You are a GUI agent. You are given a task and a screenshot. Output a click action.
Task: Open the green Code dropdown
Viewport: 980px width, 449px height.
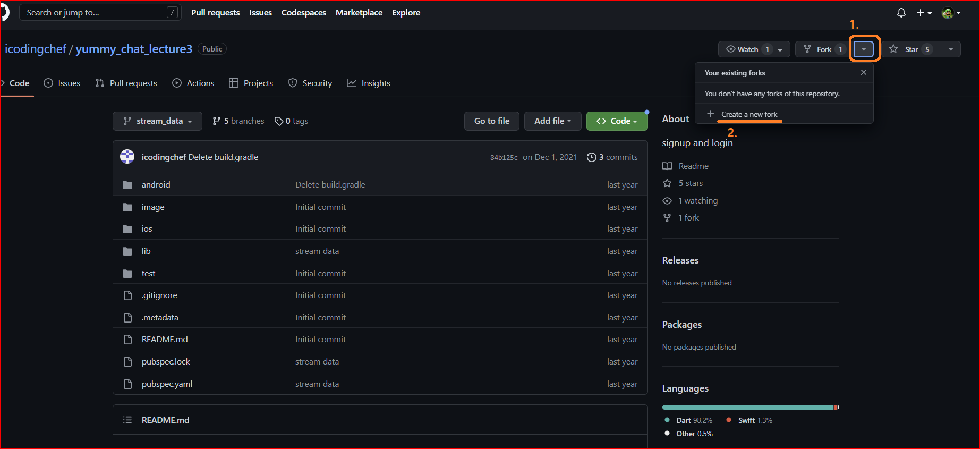(x=617, y=121)
